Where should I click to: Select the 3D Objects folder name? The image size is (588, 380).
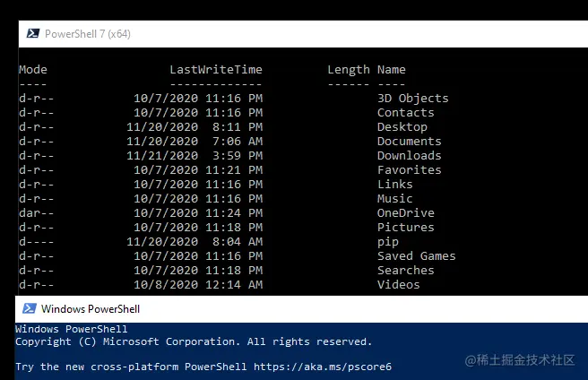tap(413, 99)
